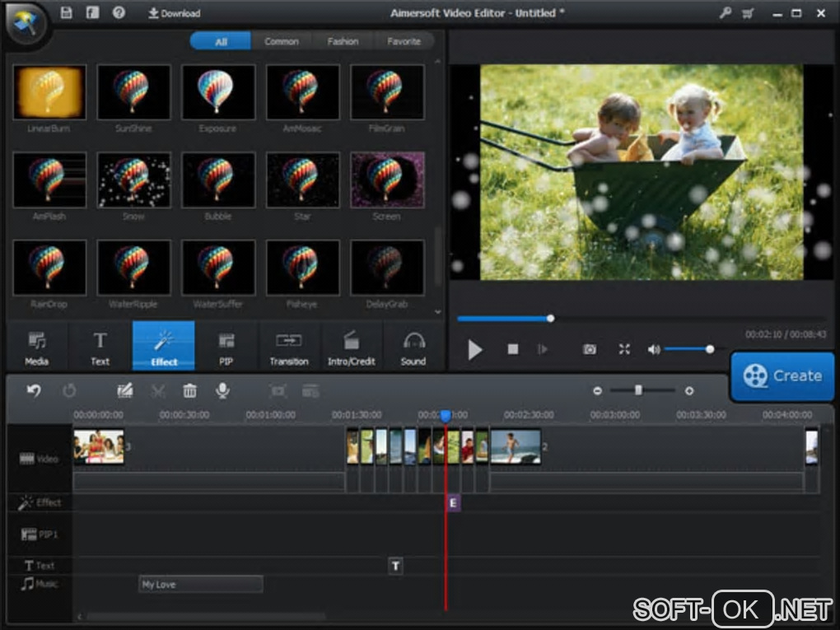Zoom in the timeline with plus button

689,391
